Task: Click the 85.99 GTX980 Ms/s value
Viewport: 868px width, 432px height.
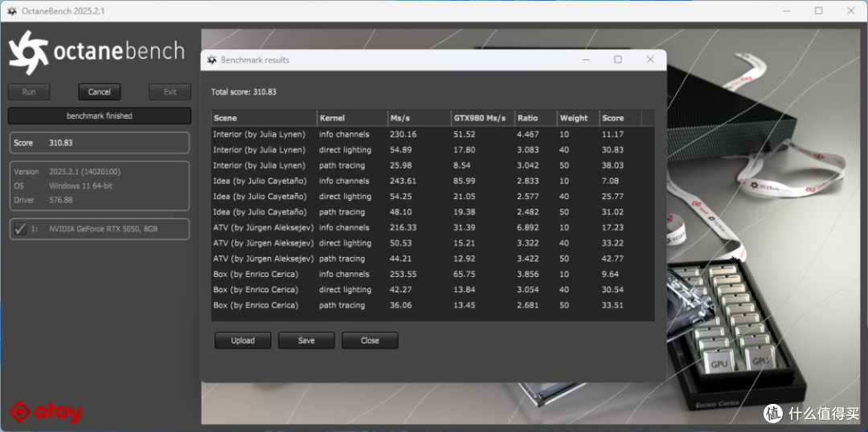Action: (465, 181)
